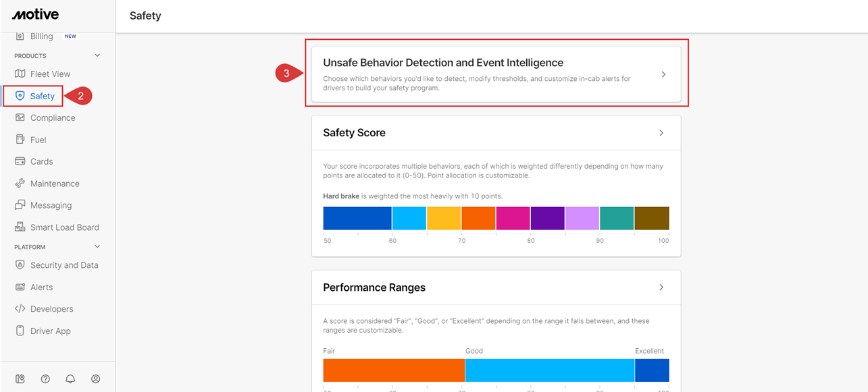The image size is (868, 392).
Task: Click the dark blue Safety Score segment
Action: [357, 219]
